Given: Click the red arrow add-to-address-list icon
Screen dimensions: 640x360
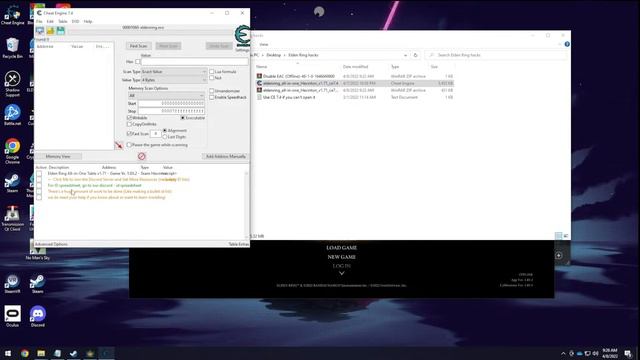Looking at the screenshot, I should pyautogui.click(x=118, y=145).
